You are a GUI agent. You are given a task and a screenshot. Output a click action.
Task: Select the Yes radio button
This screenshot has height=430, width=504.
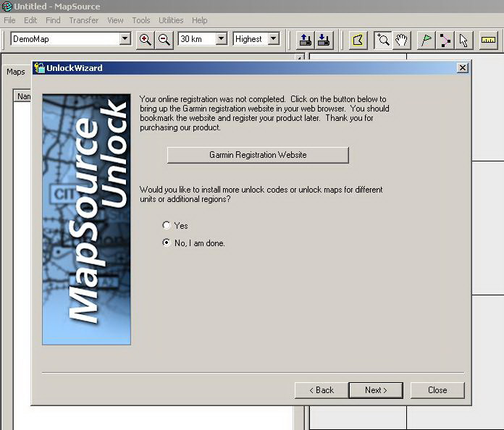point(167,226)
